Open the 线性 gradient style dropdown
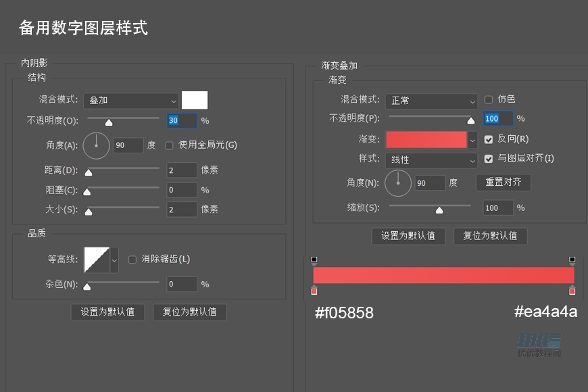Image resolution: width=588 pixels, height=392 pixels. tap(431, 161)
